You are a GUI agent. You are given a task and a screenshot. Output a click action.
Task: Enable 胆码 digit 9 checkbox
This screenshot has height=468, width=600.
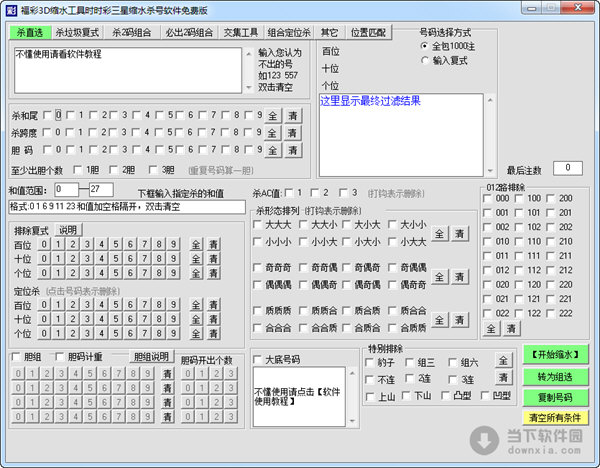[x=249, y=150]
